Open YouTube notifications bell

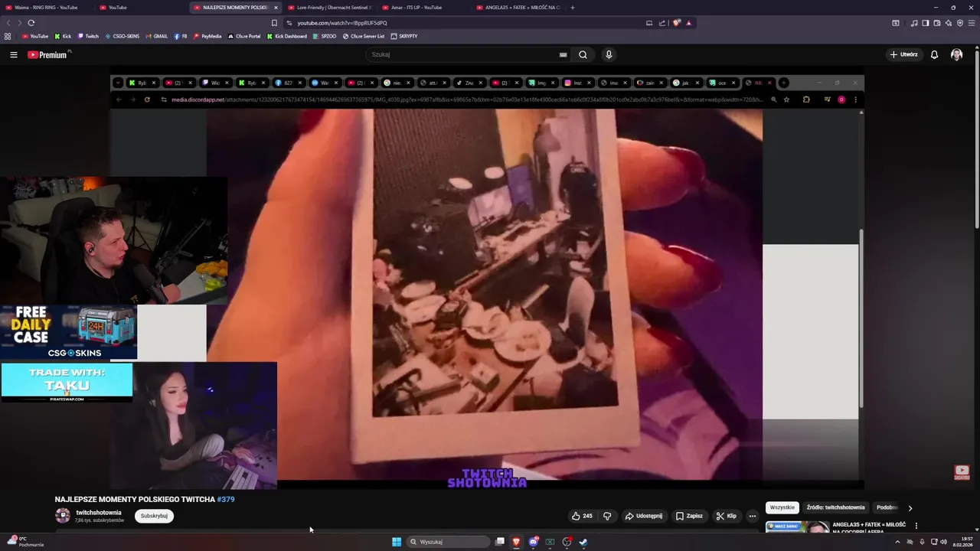[934, 54]
